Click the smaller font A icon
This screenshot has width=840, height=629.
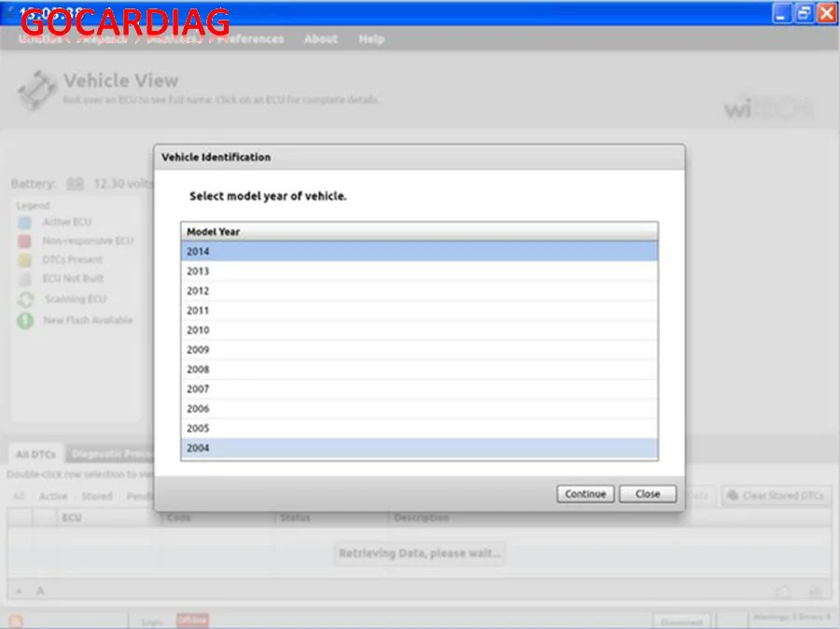[20, 592]
